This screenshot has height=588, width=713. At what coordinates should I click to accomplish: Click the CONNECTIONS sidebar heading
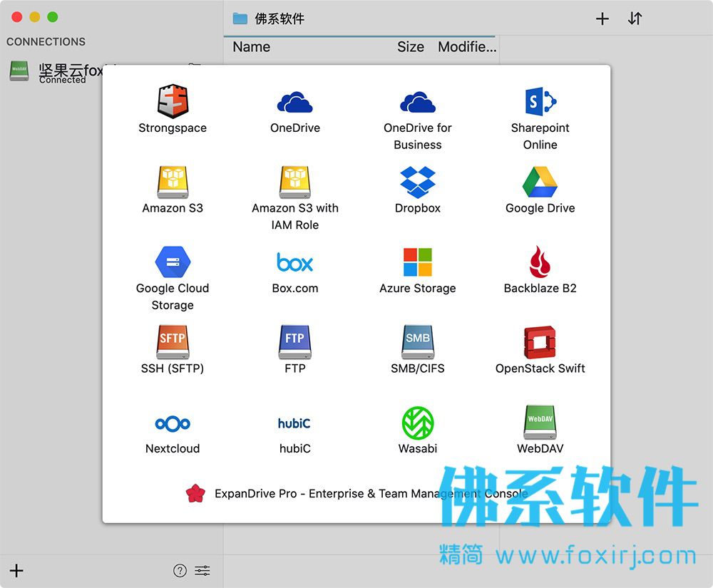click(46, 41)
